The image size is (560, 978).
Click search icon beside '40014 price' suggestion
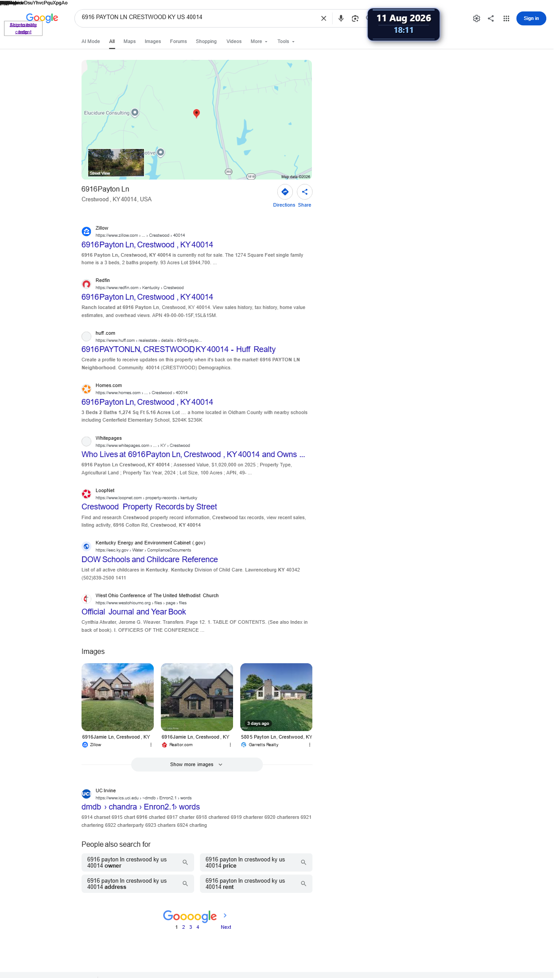303,862
